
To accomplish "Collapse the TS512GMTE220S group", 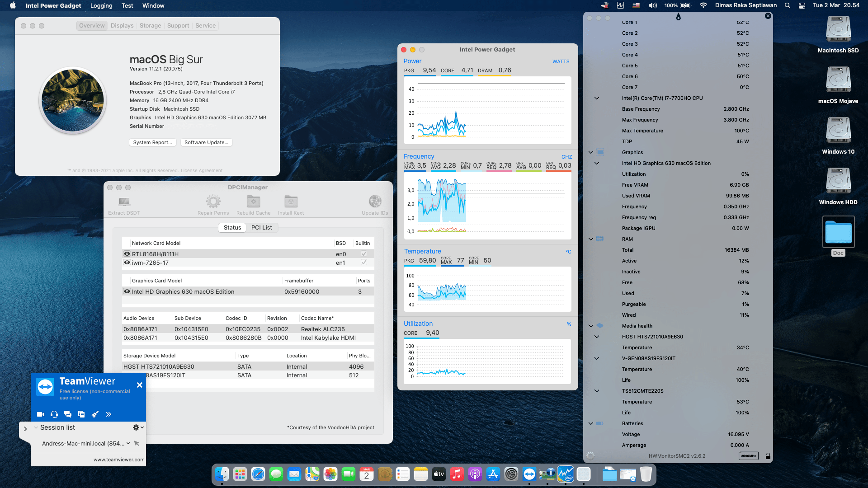I will click(x=597, y=391).
